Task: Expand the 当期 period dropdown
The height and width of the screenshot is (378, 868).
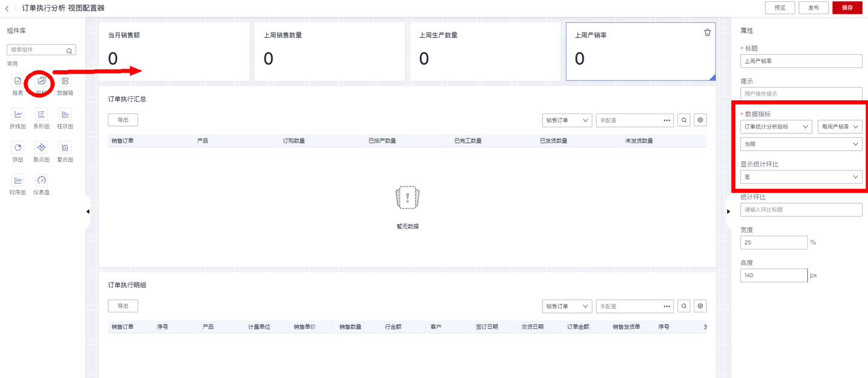Action: (801, 144)
